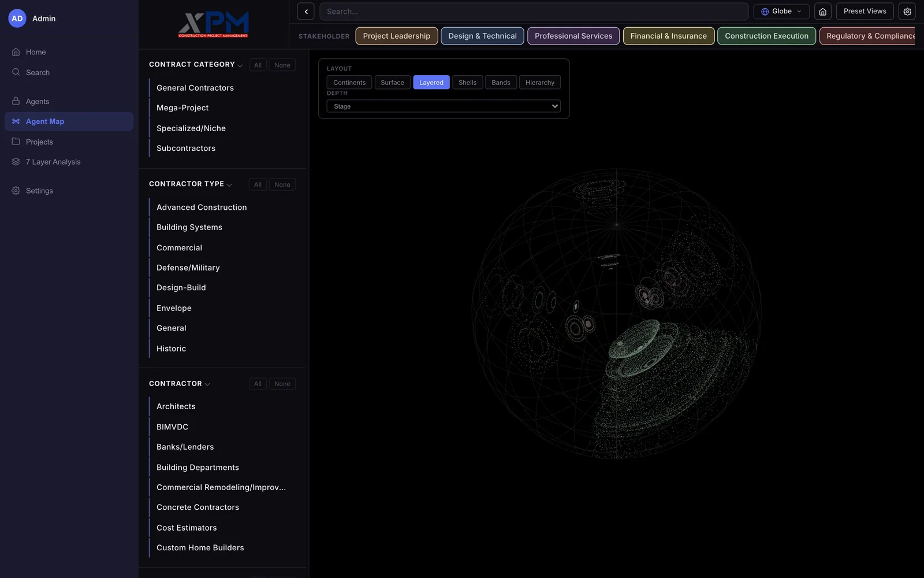The height and width of the screenshot is (578, 924).
Task: Select the Shells layout option
Action: [467, 83]
